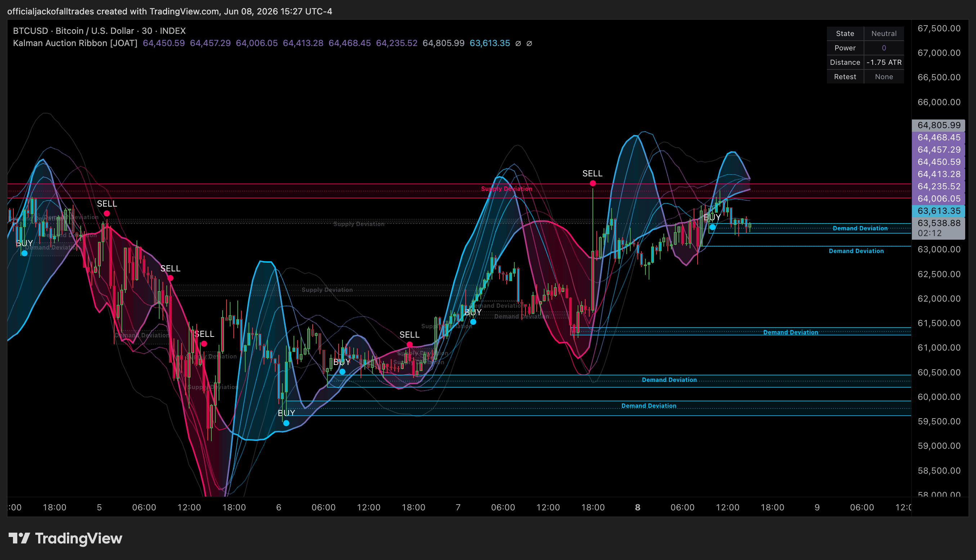The width and height of the screenshot is (976, 560).
Task: Click the current price tag 63,538.88
Action: (939, 223)
